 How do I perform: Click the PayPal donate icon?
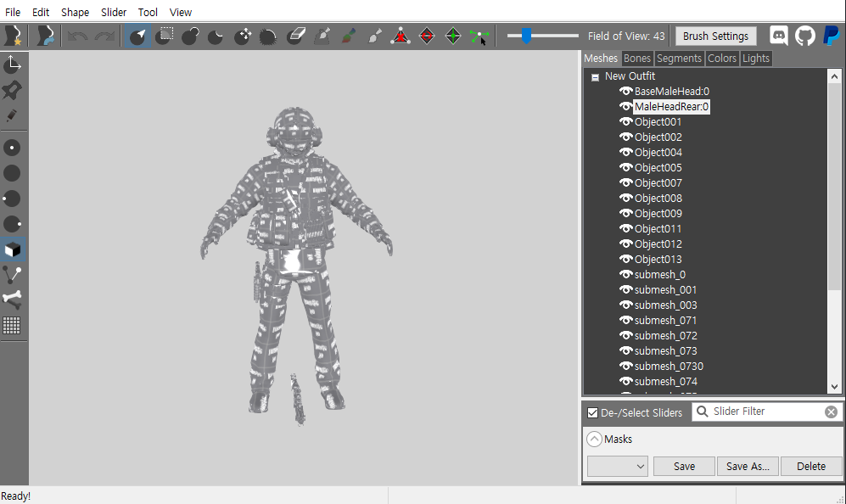click(x=832, y=36)
